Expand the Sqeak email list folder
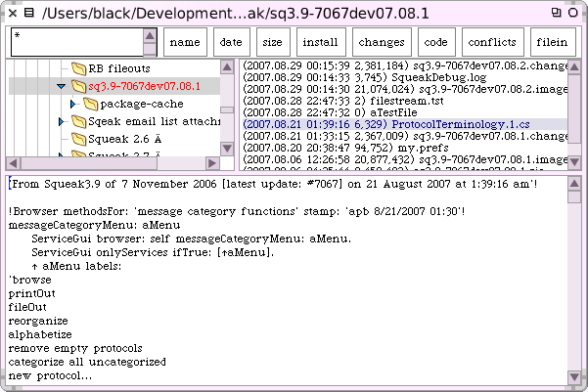 tap(62, 121)
